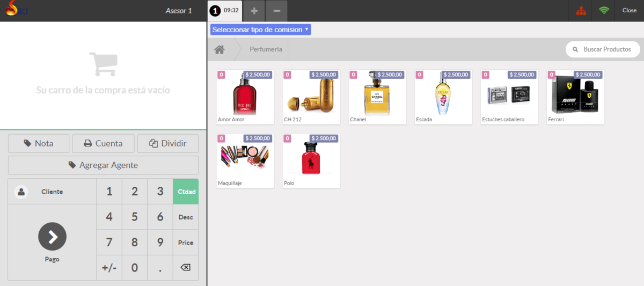Viewport: 644px width, 286px height.
Task: Click the round Pago arrow button
Action: tap(52, 237)
